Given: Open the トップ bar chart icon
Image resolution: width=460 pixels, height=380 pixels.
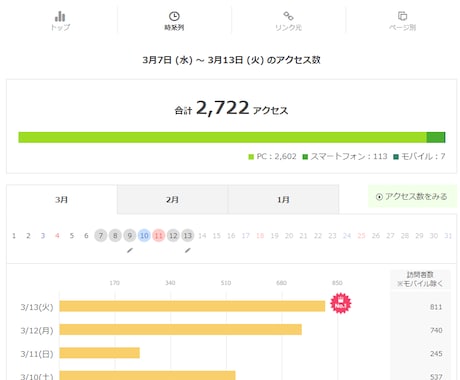Looking at the screenshot, I should click(x=60, y=16).
